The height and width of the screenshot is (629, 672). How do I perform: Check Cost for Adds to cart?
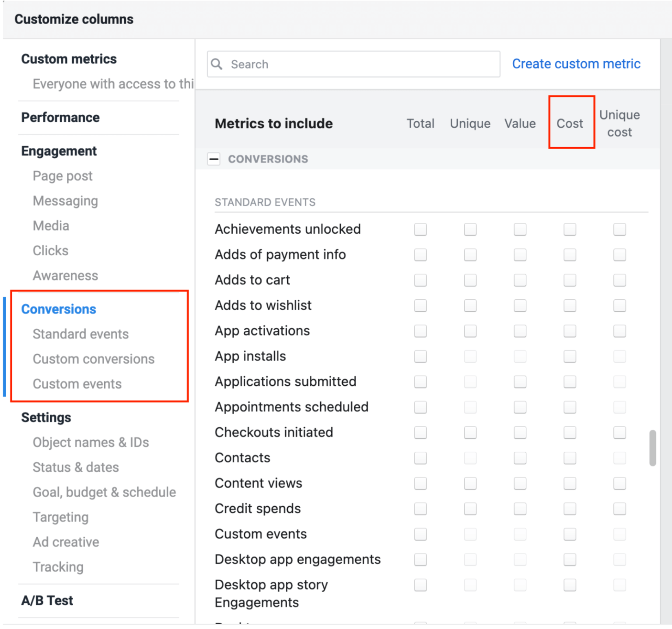coord(570,280)
